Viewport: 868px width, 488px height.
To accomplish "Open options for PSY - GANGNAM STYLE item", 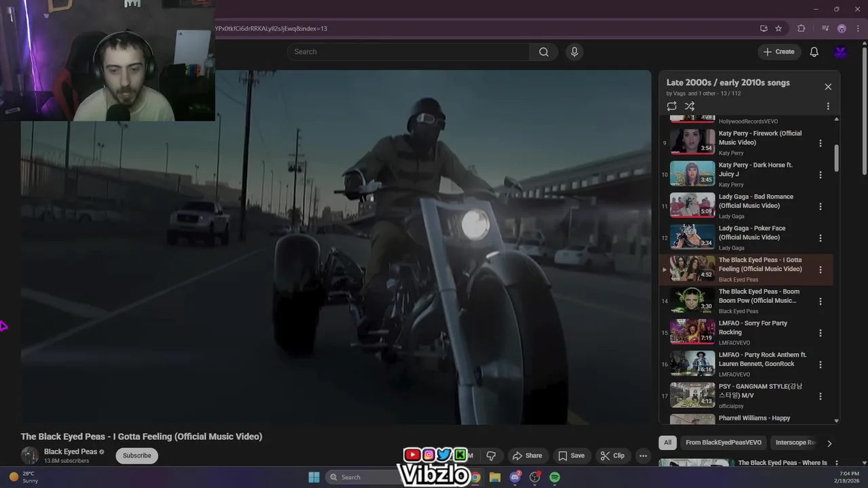I will pyautogui.click(x=821, y=396).
